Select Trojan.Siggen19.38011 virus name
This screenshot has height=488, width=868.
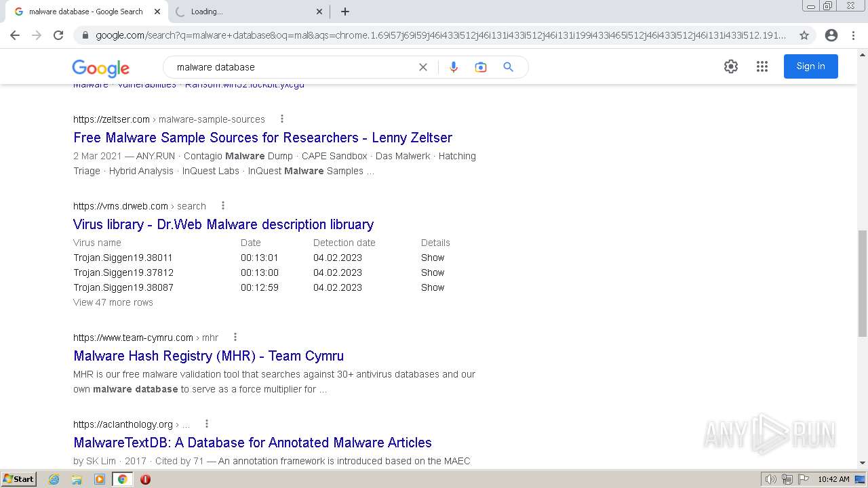(x=123, y=258)
